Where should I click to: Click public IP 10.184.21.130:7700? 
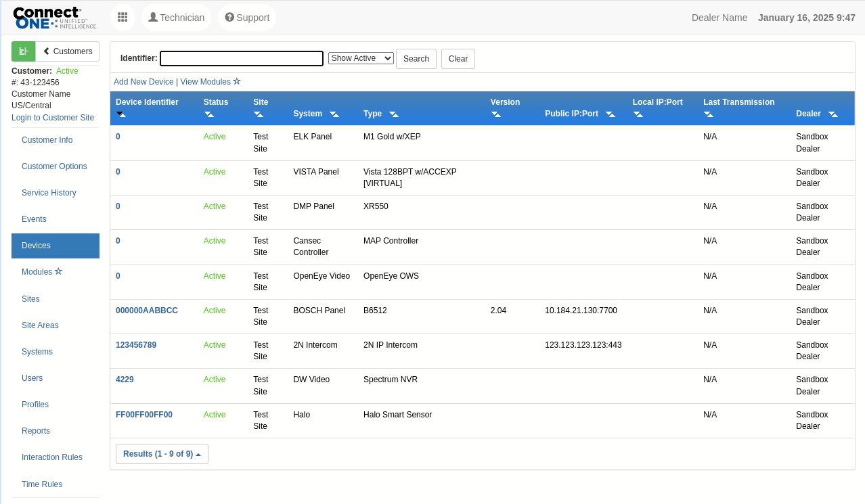click(x=581, y=311)
